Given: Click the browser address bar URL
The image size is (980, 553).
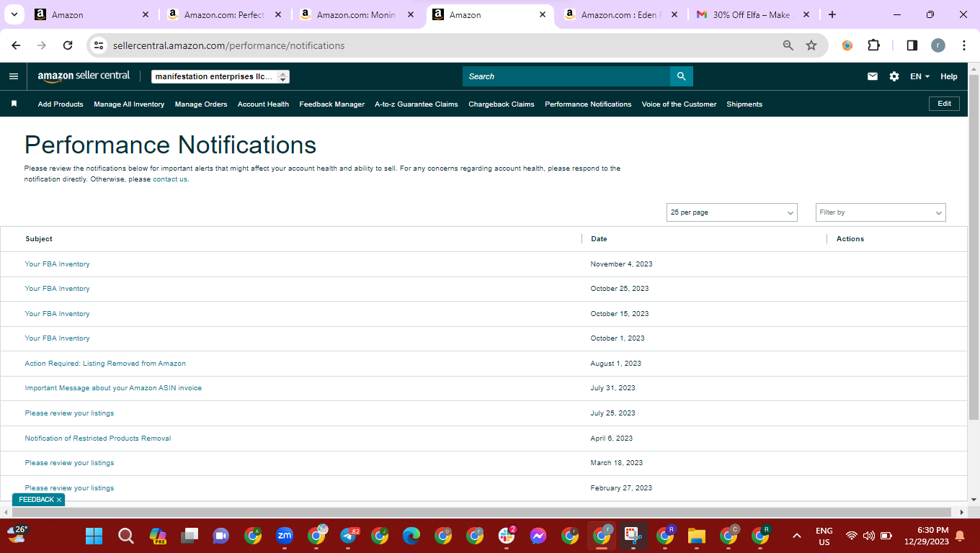Looking at the screenshot, I should [228, 45].
